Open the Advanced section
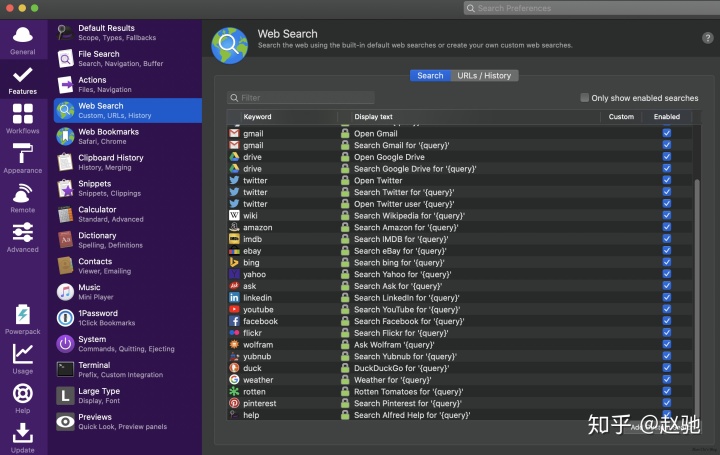This screenshot has height=455, width=720. (22, 238)
